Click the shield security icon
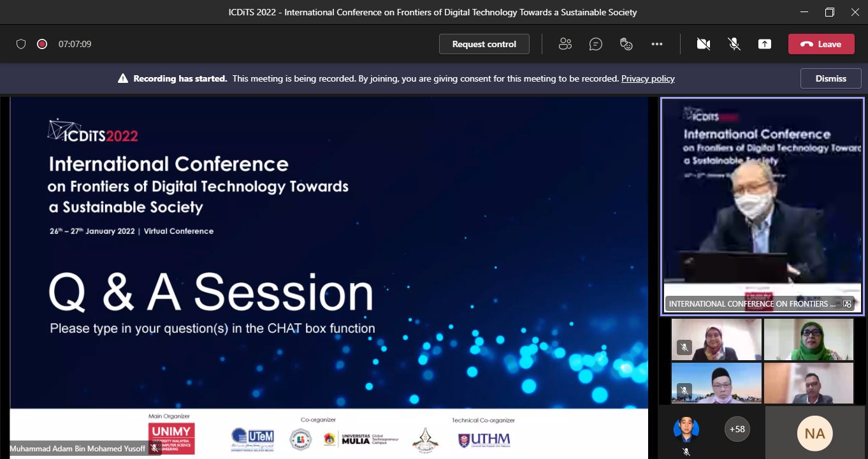The width and height of the screenshot is (868, 459). 21,44
